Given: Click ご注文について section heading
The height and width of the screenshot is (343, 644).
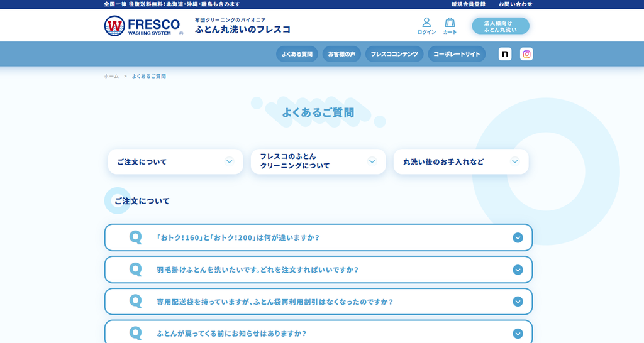Looking at the screenshot, I should (x=142, y=201).
